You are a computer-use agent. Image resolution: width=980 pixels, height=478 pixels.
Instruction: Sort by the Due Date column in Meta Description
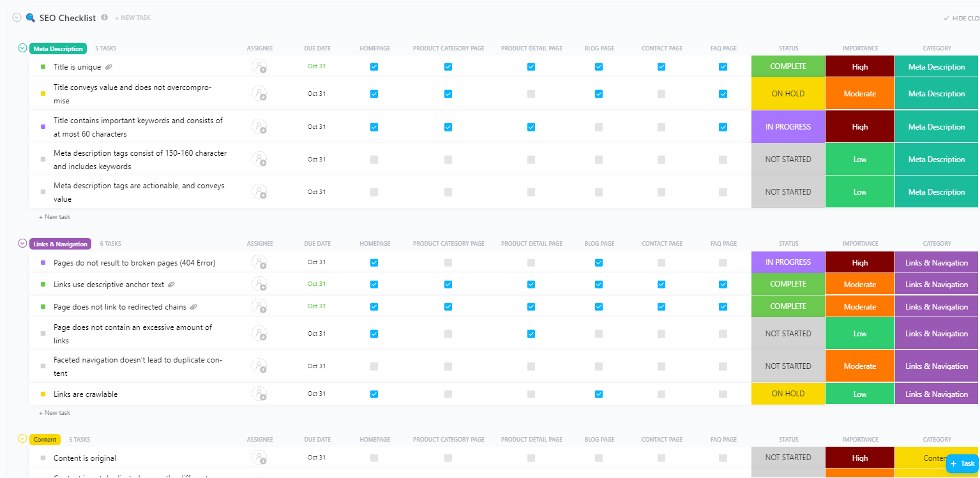(317, 49)
